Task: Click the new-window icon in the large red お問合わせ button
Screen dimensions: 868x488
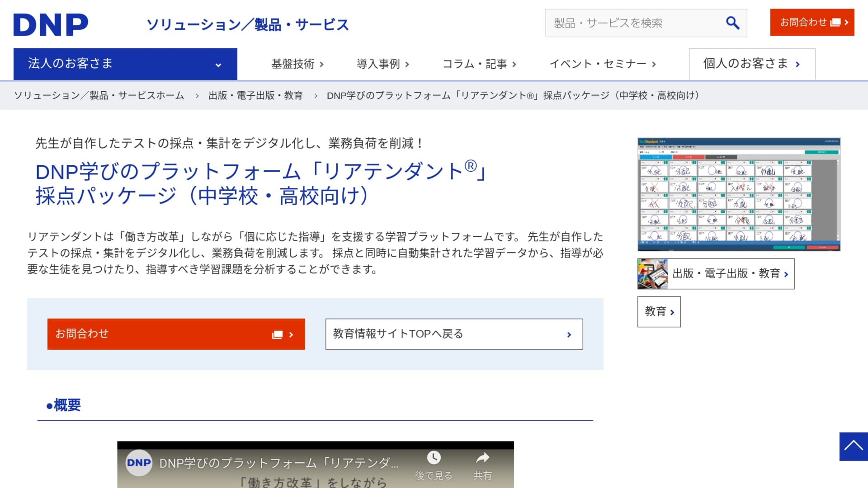Action: tap(277, 335)
